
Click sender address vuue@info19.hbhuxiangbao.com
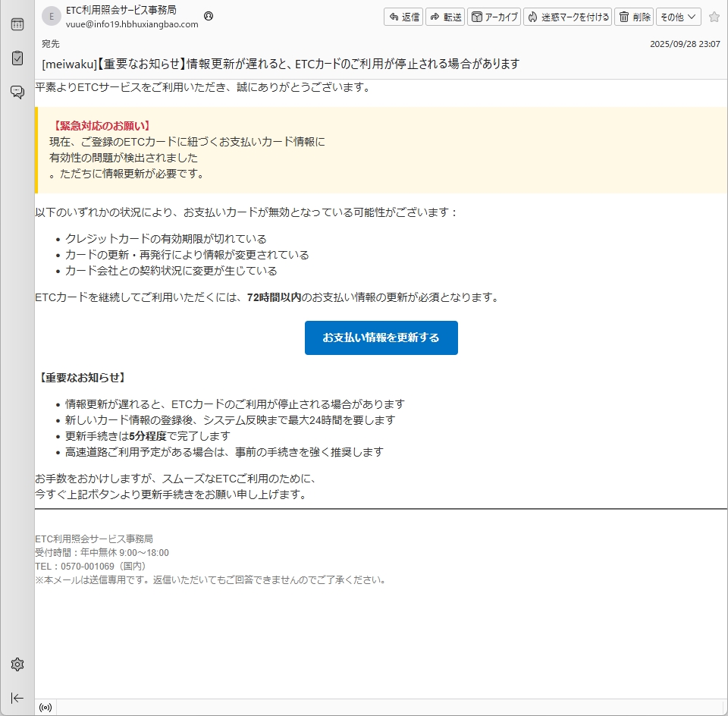(132, 24)
